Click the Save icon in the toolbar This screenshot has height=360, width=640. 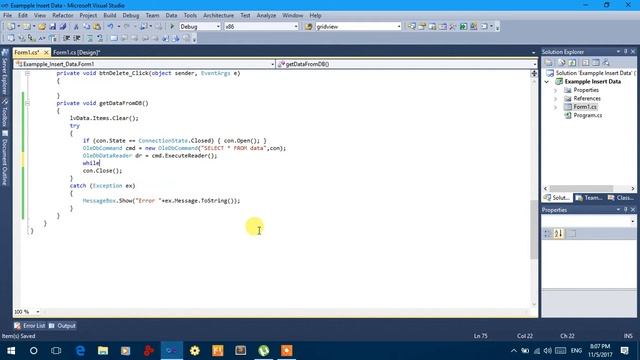click(x=53, y=27)
